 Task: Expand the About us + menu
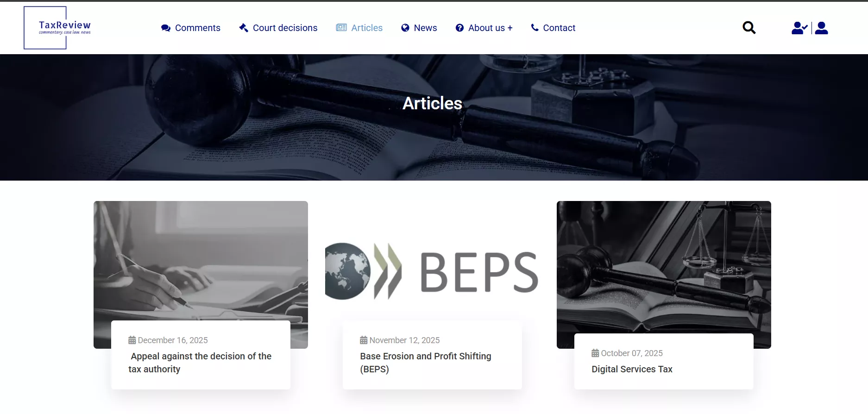(x=490, y=28)
